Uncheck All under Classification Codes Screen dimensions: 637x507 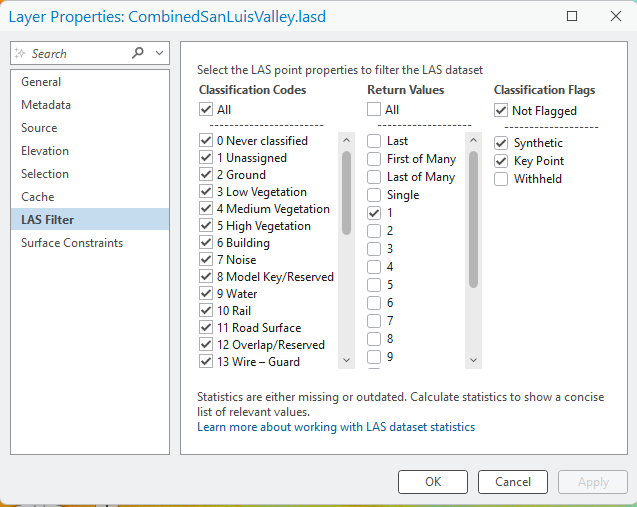tap(206, 109)
